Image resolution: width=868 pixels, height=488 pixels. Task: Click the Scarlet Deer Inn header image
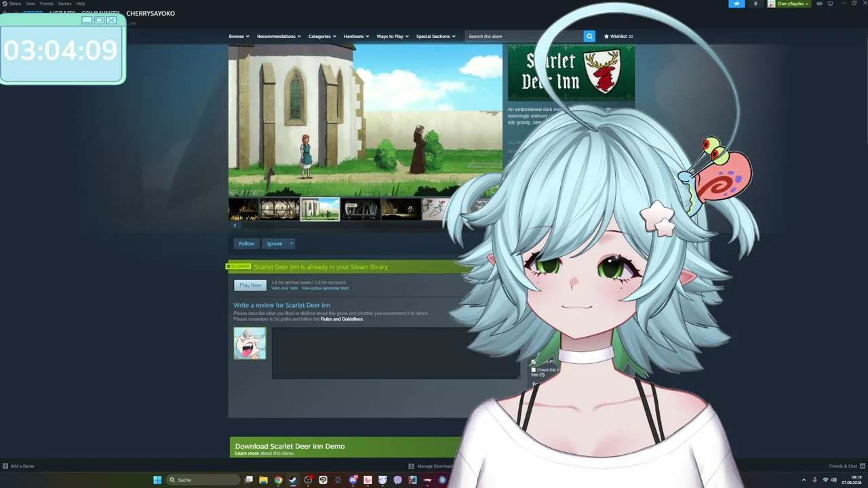(x=571, y=73)
